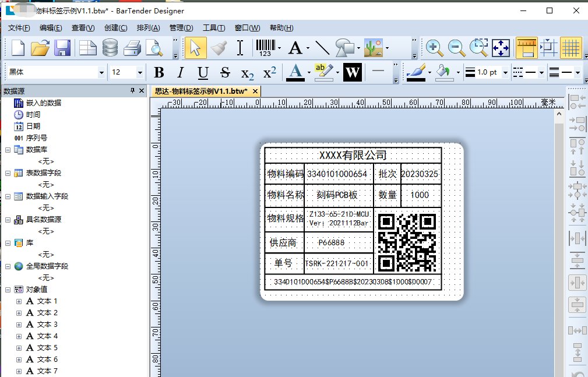Open the font size dropdown
The height and width of the screenshot is (377, 588).
[x=140, y=72]
